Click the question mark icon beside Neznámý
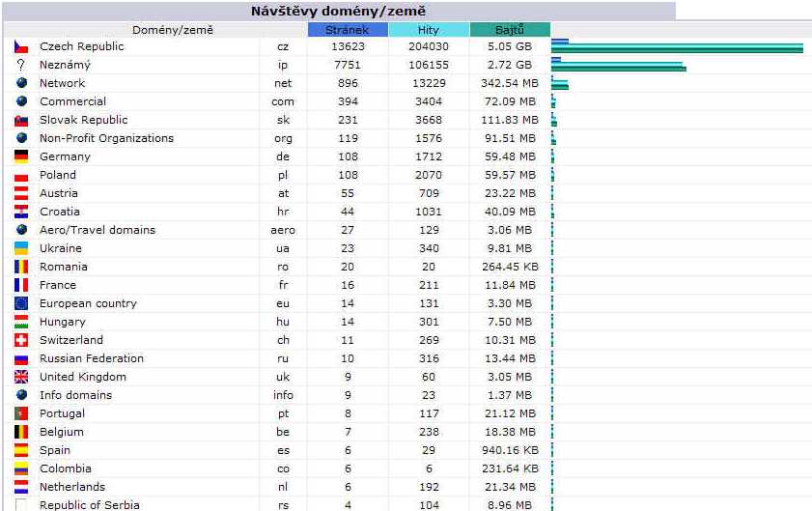The width and height of the screenshot is (812, 511). pyautogui.click(x=21, y=65)
